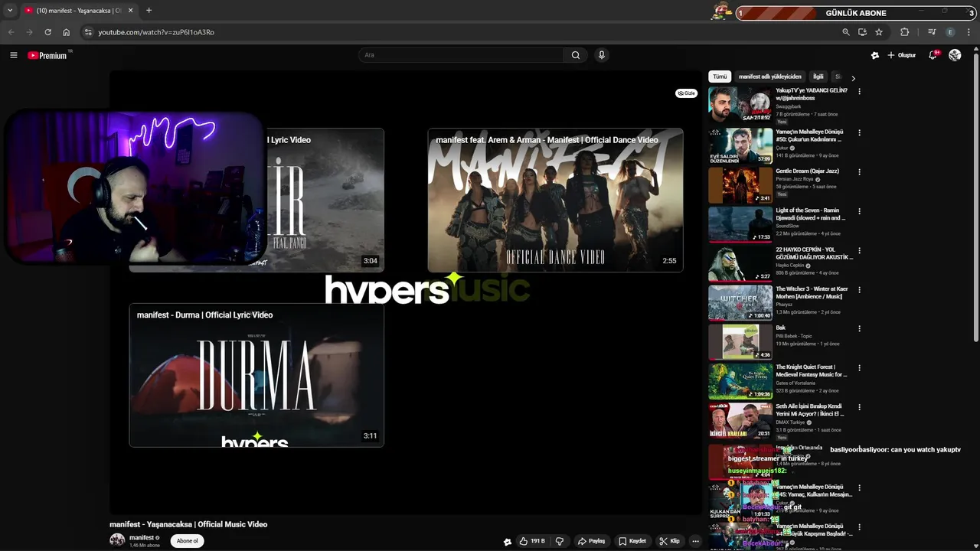Reload the current page

47,32
